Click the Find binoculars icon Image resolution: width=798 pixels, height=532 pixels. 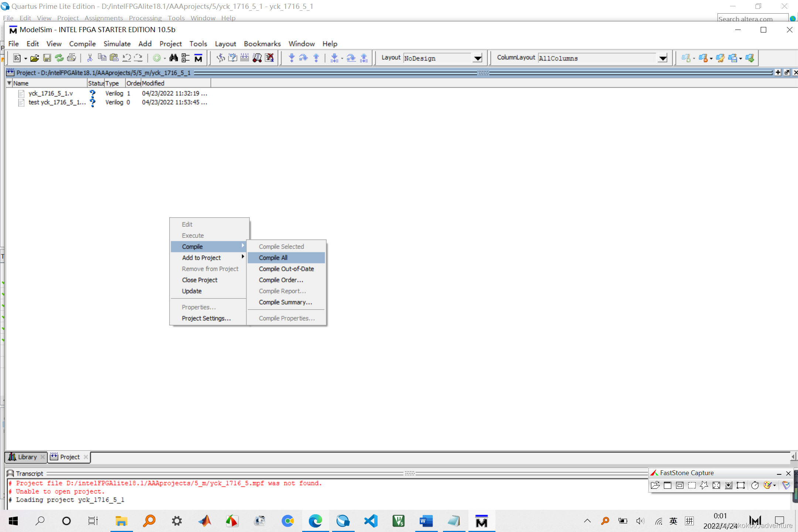pyautogui.click(x=174, y=58)
